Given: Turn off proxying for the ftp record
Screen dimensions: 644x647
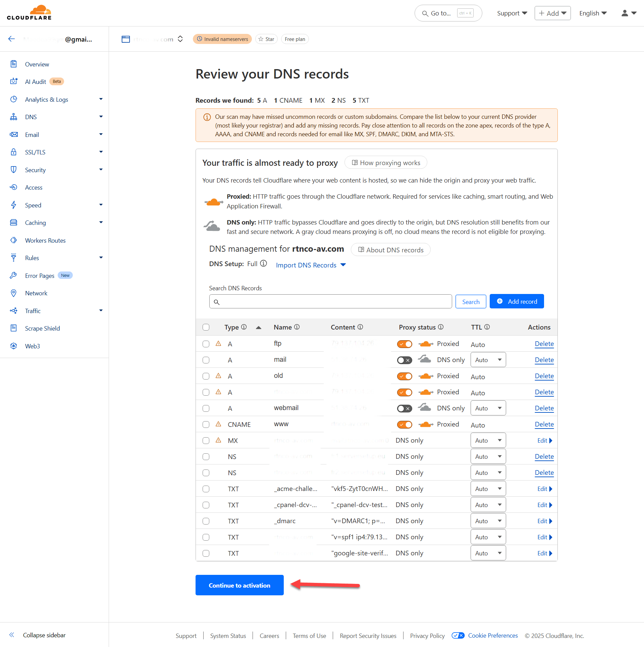Looking at the screenshot, I should 405,344.
